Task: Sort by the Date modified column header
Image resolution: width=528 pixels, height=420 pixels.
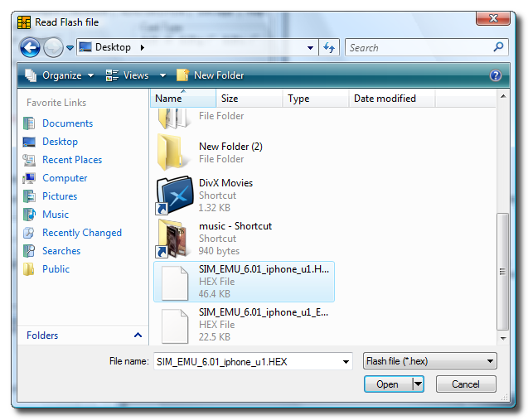Action: pyautogui.click(x=391, y=99)
